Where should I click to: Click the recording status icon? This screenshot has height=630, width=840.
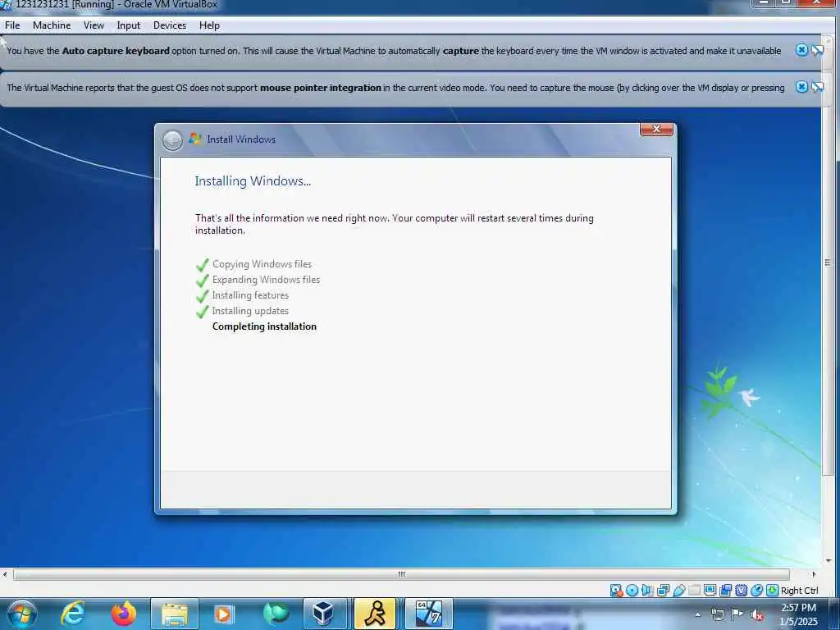(726, 591)
